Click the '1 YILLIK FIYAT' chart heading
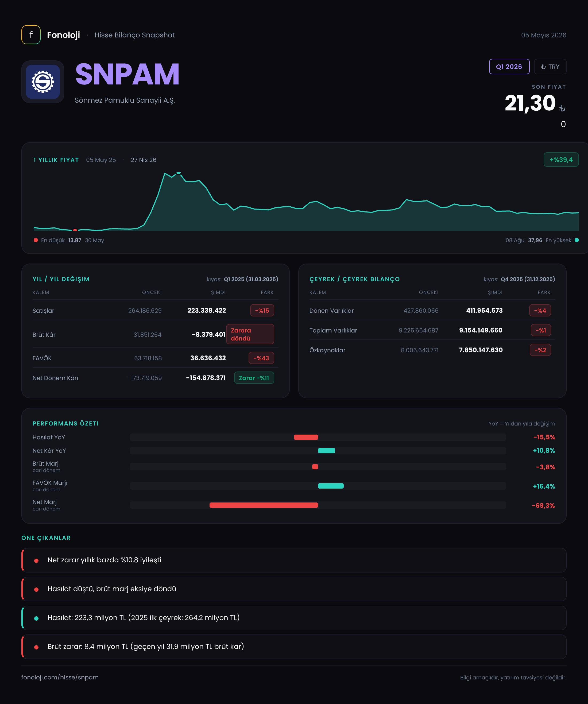 tap(56, 160)
